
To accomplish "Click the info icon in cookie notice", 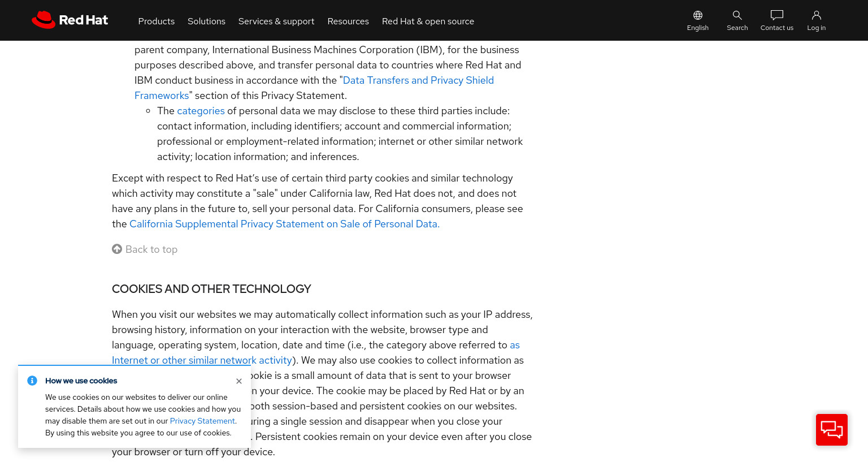I will tap(32, 381).
